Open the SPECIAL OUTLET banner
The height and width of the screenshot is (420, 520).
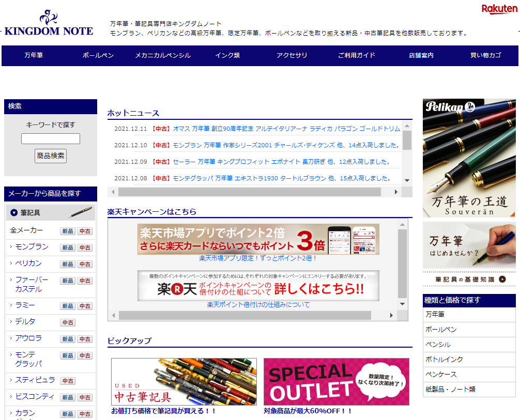(x=336, y=381)
